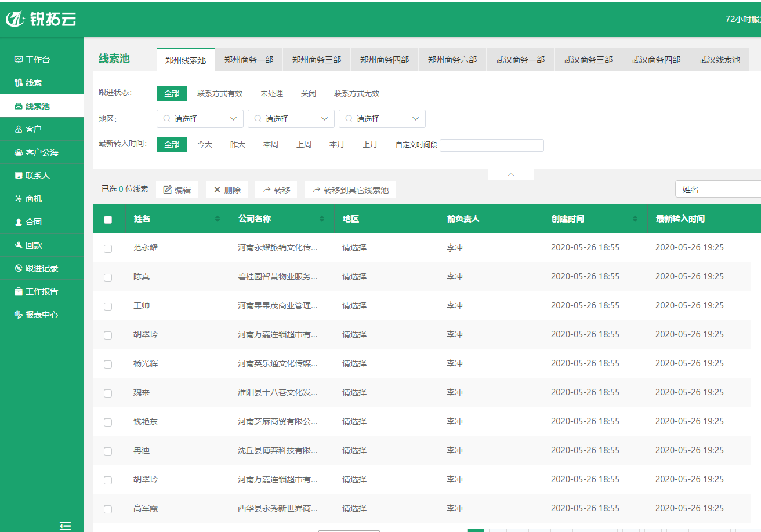Screen dimensions: 761x532
Task: Filter 最新转入时间 by 上月
Action: (x=370, y=144)
